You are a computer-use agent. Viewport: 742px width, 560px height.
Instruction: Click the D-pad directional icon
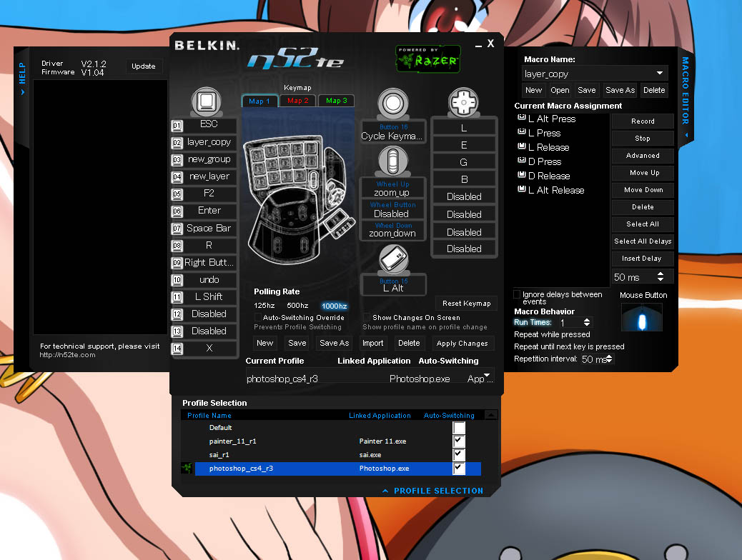[x=463, y=101]
